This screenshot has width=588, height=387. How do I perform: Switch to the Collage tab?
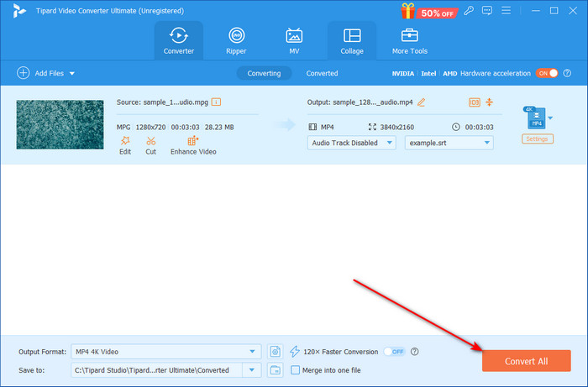click(x=352, y=41)
